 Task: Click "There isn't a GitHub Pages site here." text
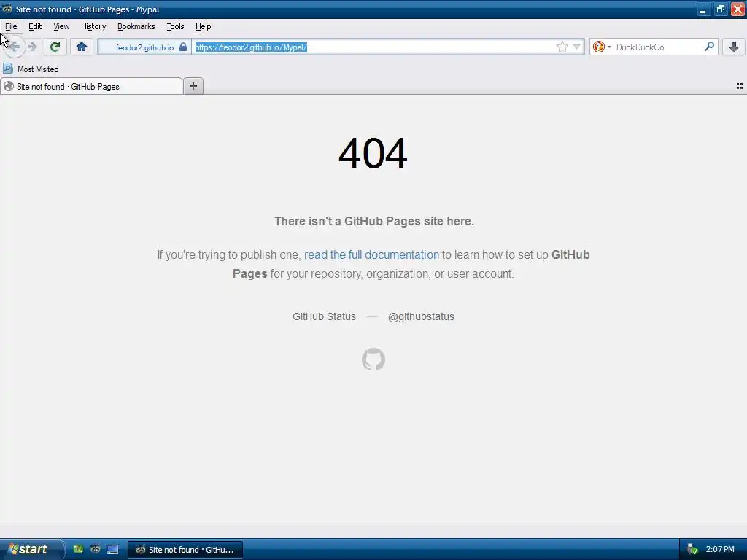point(374,222)
